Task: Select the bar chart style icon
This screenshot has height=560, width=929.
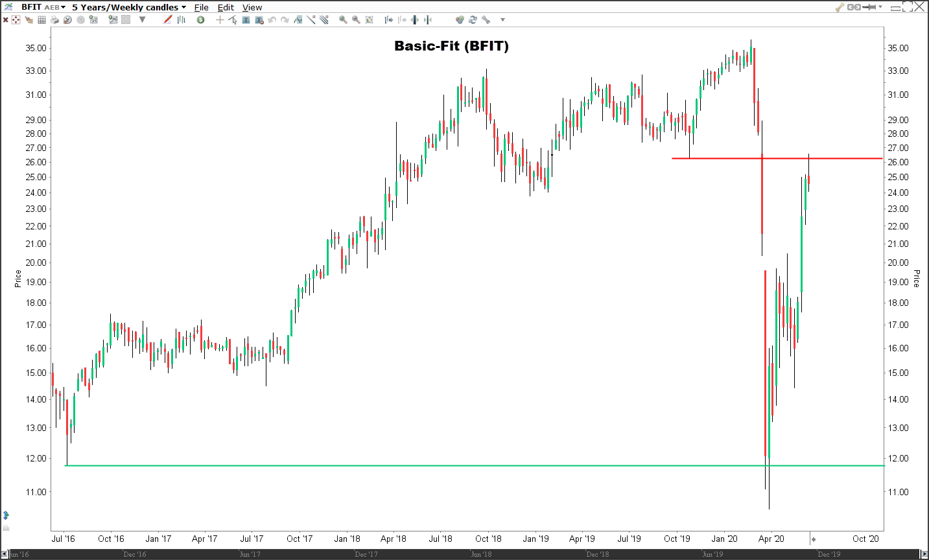Action: coord(181,20)
